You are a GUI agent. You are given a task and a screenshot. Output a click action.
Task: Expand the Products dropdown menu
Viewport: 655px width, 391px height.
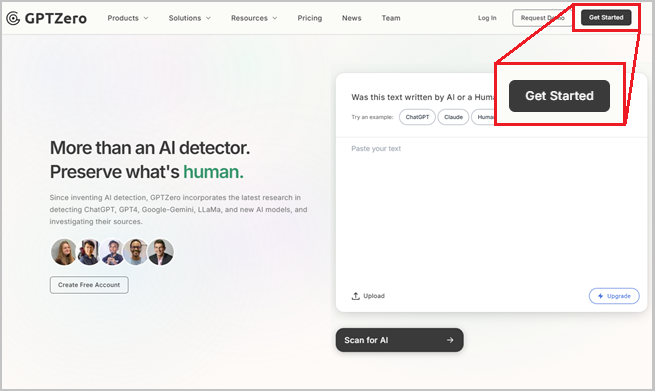pos(128,18)
